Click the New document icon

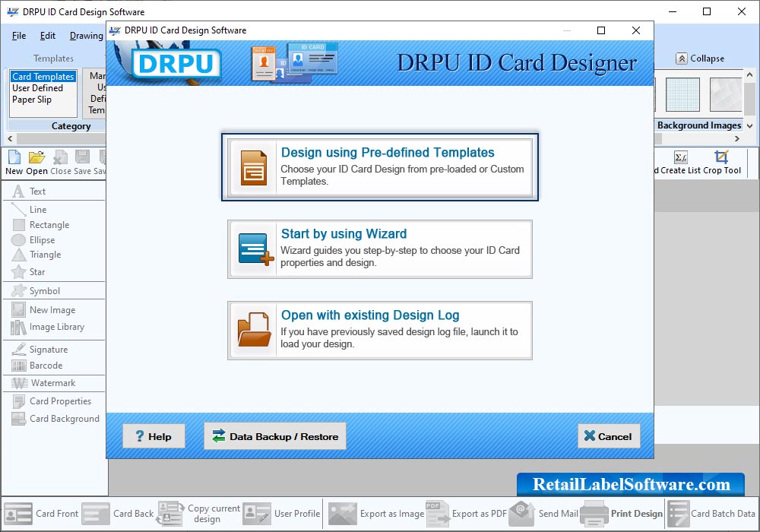(14, 157)
